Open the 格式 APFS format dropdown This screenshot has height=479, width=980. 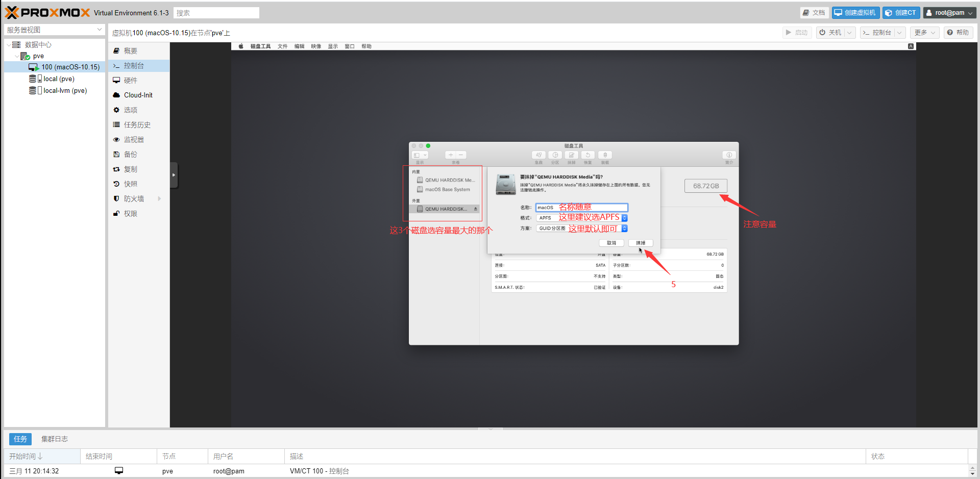tap(624, 218)
